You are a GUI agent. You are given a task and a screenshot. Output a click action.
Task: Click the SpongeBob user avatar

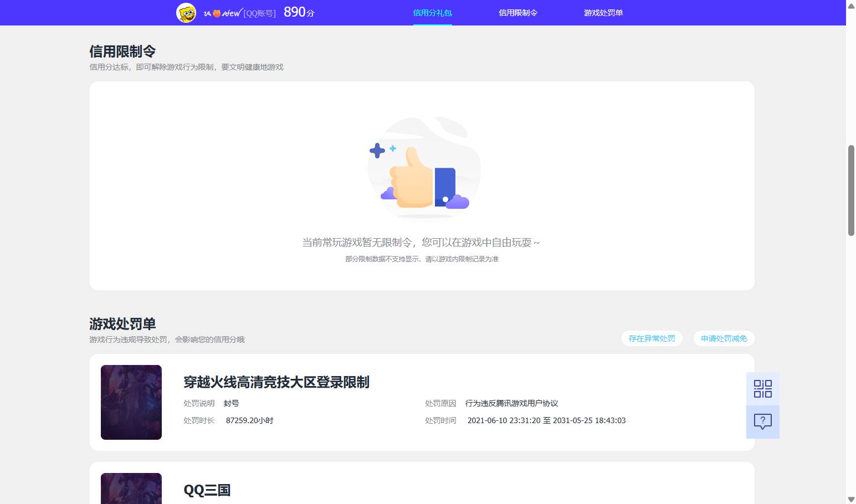pos(186,13)
